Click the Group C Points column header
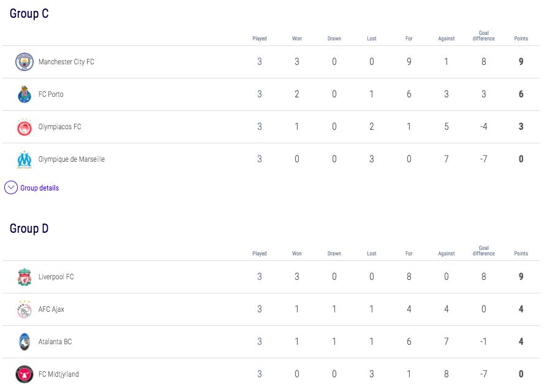 [x=521, y=39]
